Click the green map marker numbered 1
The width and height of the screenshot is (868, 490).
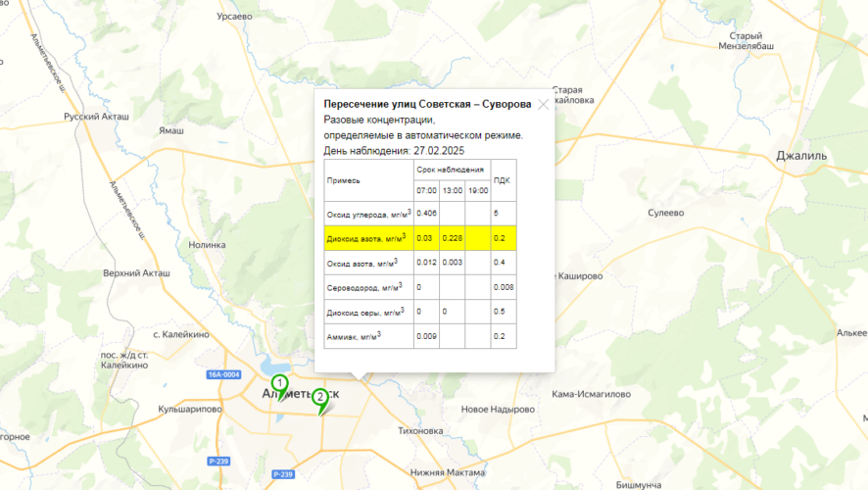click(x=279, y=385)
